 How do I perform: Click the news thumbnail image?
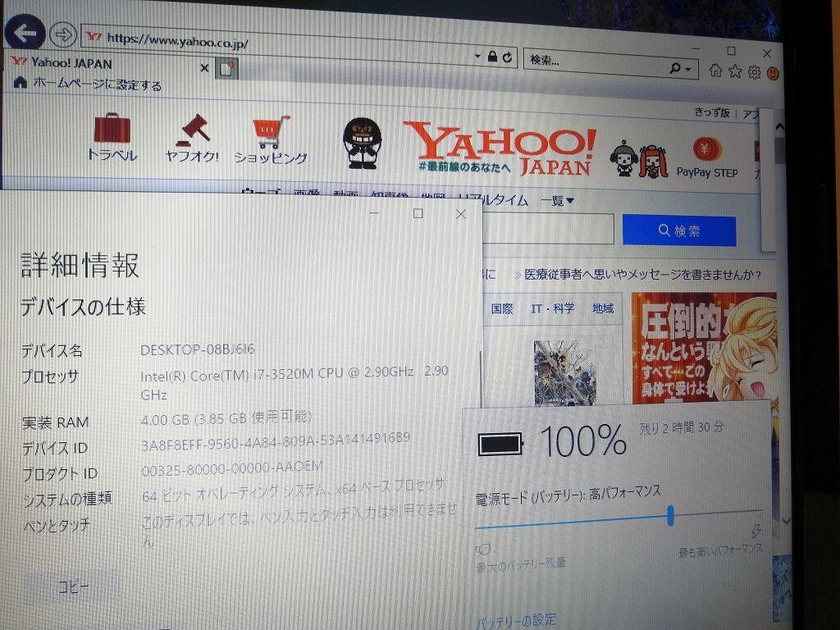(x=565, y=373)
